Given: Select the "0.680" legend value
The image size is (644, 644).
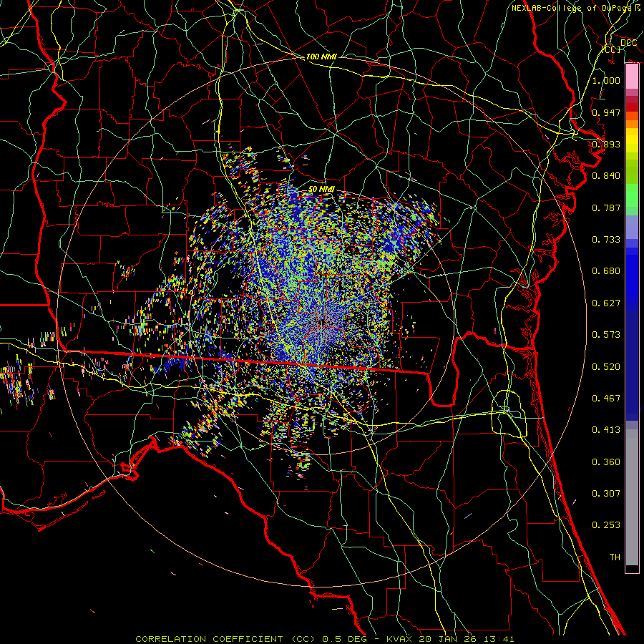Looking at the screenshot, I should [606, 271].
